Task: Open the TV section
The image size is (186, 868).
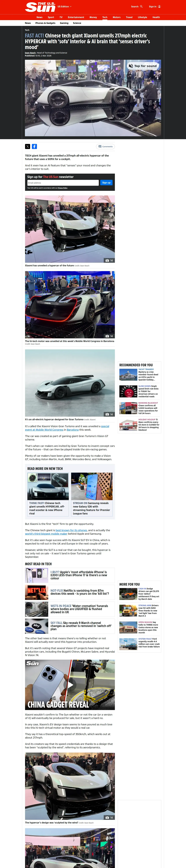Action: [x=61, y=17]
